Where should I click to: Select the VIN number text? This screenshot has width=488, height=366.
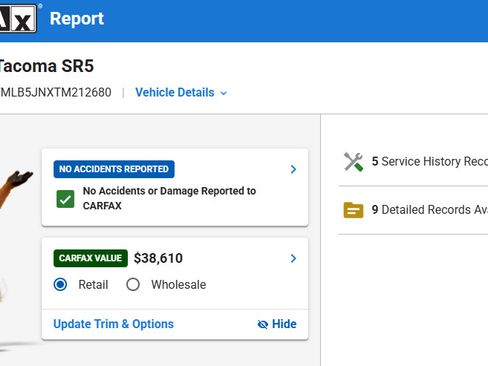56,92
